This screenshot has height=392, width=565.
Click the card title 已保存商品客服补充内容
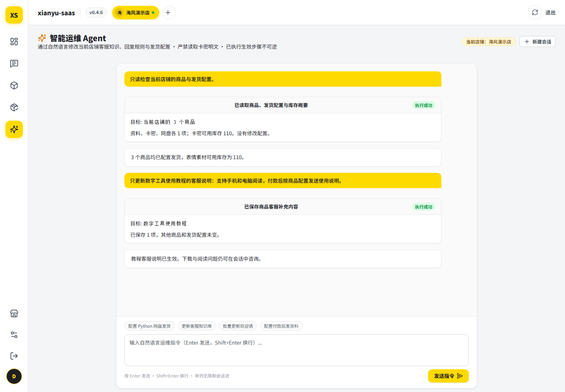tap(271, 207)
